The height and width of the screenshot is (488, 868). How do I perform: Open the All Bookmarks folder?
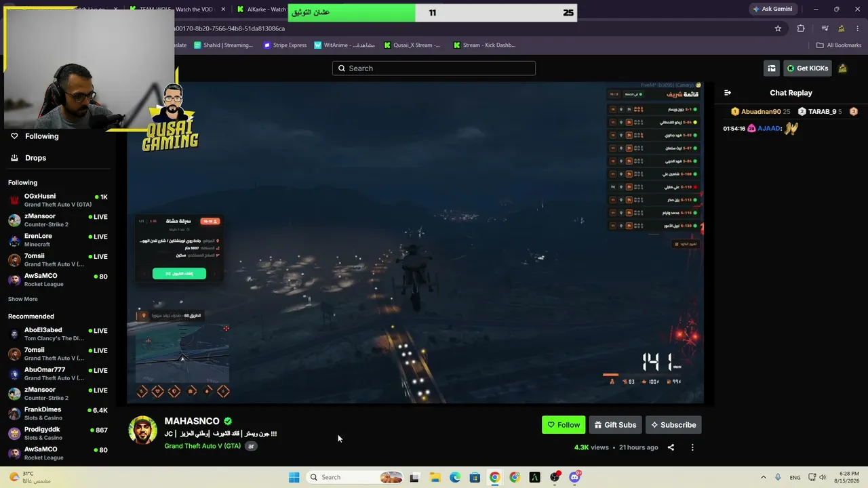[839, 45]
